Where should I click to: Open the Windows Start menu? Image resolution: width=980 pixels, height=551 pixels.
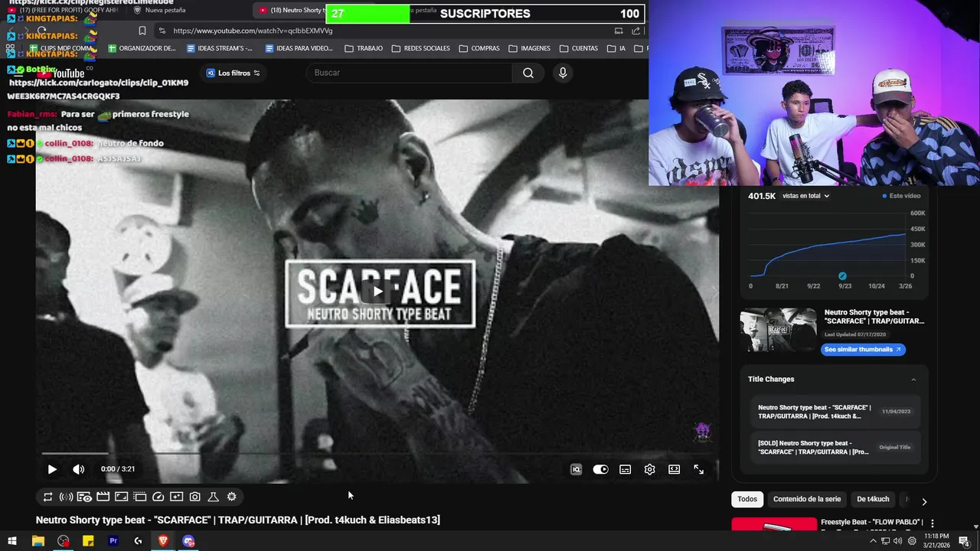point(12,541)
